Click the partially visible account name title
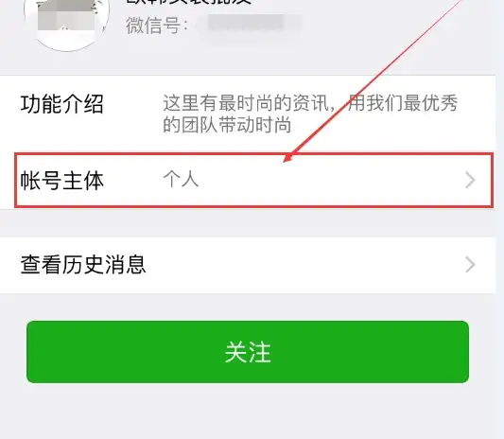The height and width of the screenshot is (439, 504). pyautogui.click(x=188, y=2)
